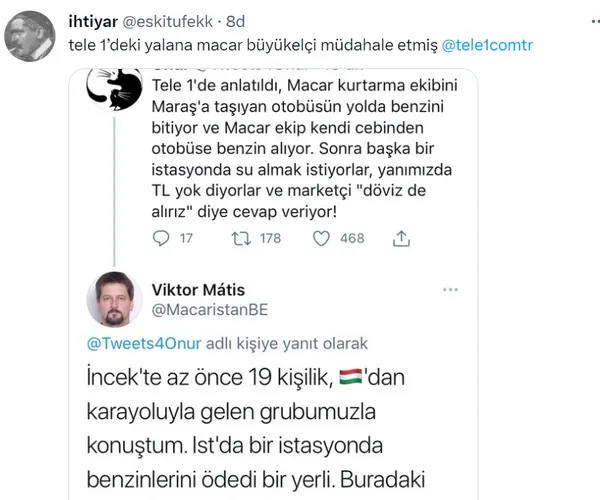Open the @MacaristanBE handle
The image size is (600, 500).
pos(209,310)
